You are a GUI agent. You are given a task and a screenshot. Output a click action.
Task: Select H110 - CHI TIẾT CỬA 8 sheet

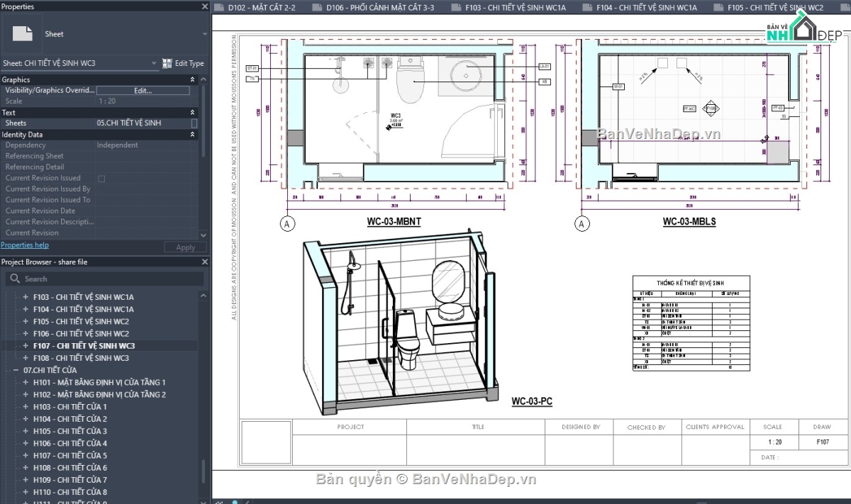click(69, 492)
